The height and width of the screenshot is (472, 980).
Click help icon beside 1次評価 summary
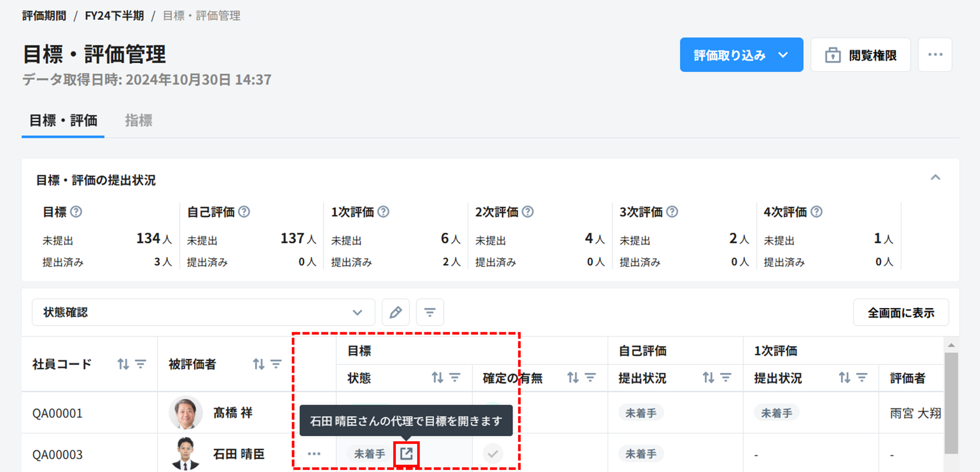(x=383, y=212)
